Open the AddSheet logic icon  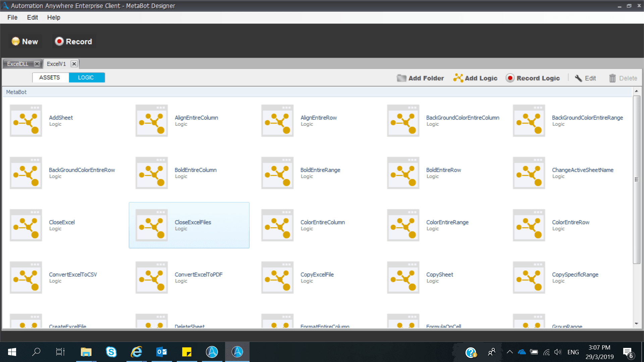26,121
